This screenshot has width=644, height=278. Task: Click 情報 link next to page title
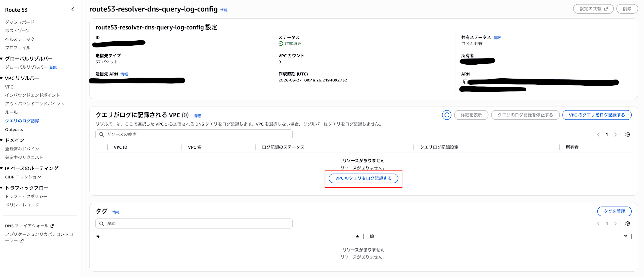[224, 10]
